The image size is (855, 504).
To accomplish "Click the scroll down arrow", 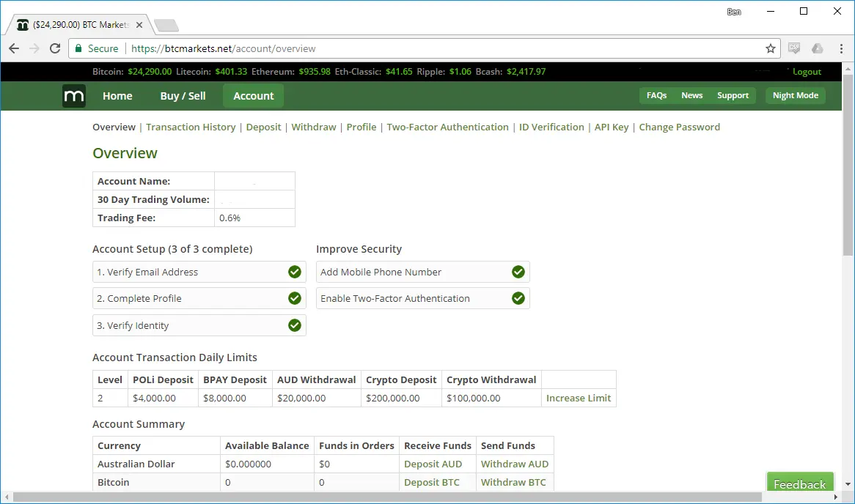I will tap(848, 483).
